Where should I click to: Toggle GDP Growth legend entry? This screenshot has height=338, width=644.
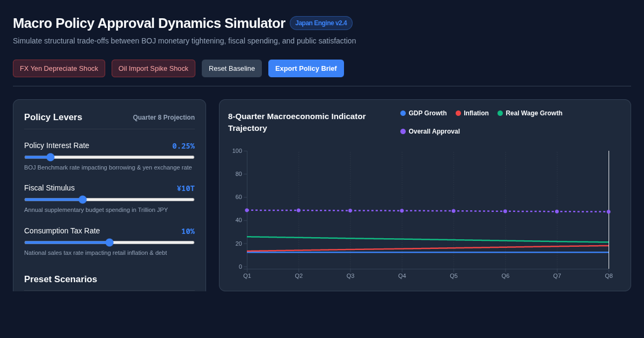423,113
